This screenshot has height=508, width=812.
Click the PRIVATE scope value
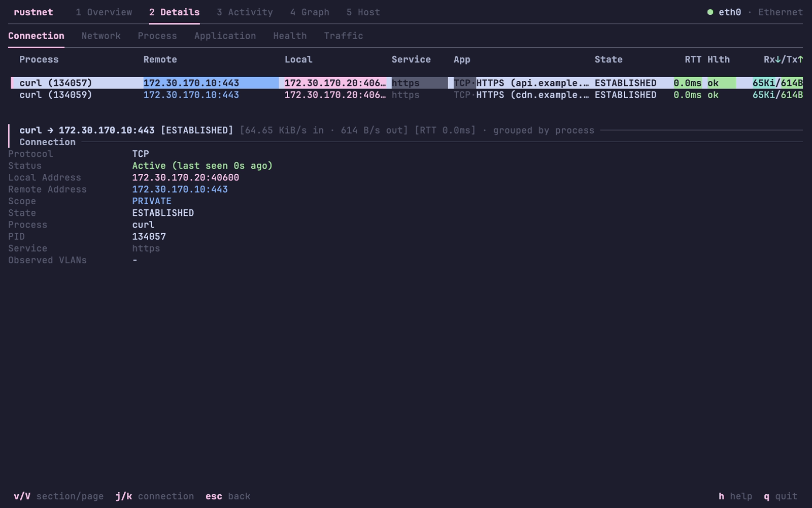152,201
